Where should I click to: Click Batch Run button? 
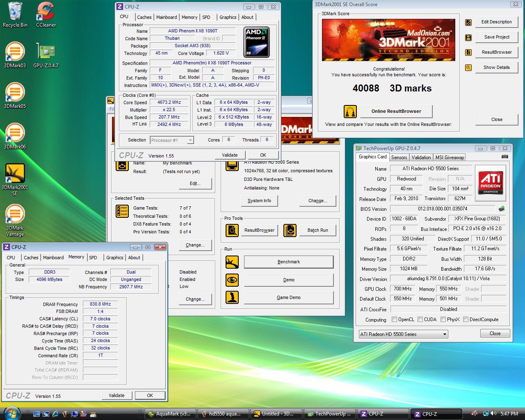click(318, 230)
